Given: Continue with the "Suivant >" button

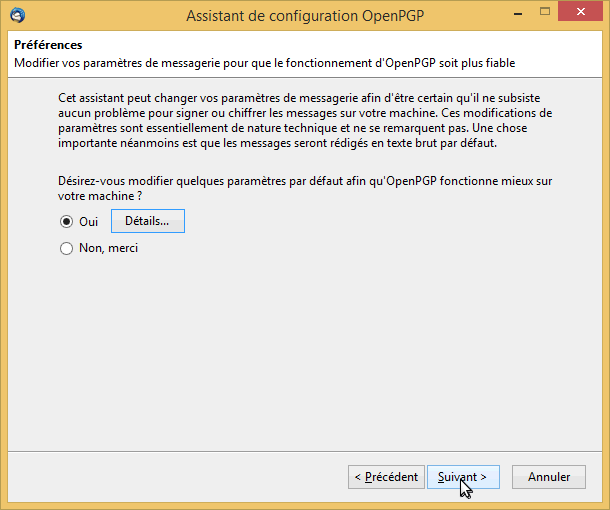Looking at the screenshot, I should tap(463, 477).
